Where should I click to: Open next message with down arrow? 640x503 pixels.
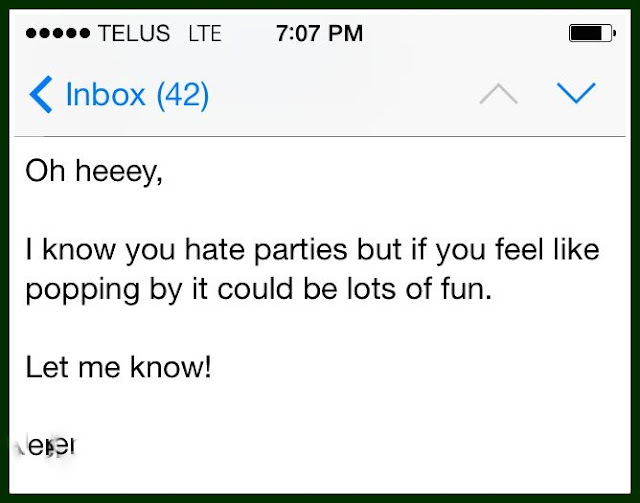(575, 94)
